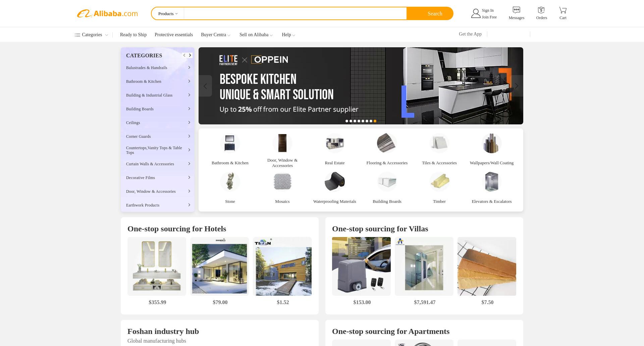Image resolution: width=644 pixels, height=346 pixels.
Task: Expand the Buyer Central menu
Action: (216, 35)
